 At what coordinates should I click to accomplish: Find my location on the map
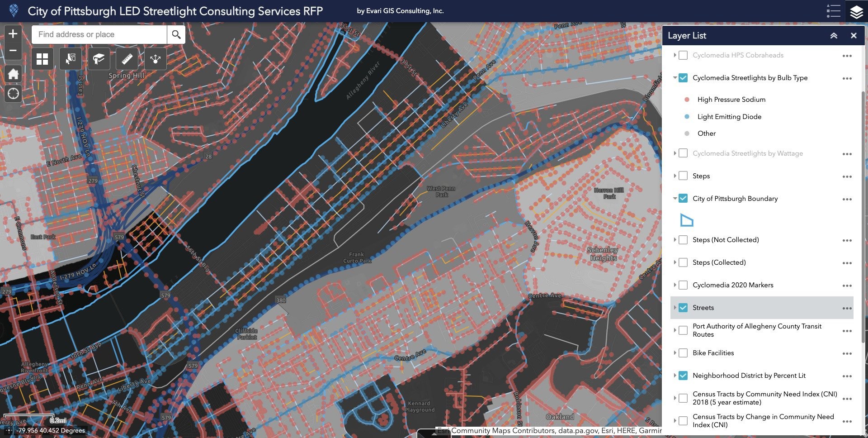click(13, 94)
